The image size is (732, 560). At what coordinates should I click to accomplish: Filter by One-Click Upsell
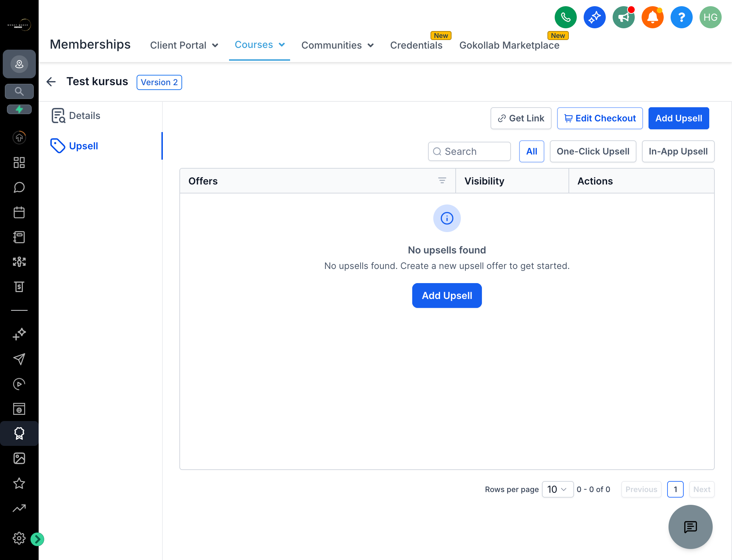tap(593, 151)
